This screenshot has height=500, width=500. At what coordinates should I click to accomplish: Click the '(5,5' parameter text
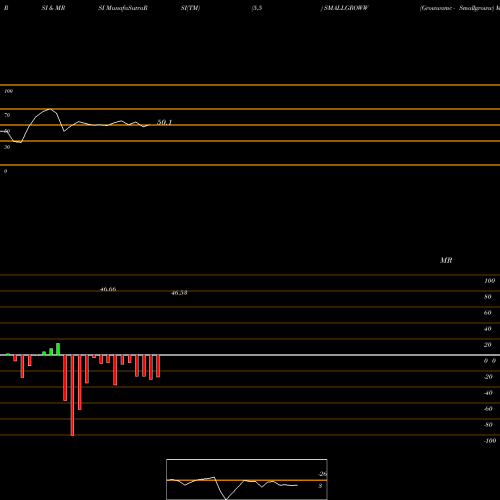[257, 8]
